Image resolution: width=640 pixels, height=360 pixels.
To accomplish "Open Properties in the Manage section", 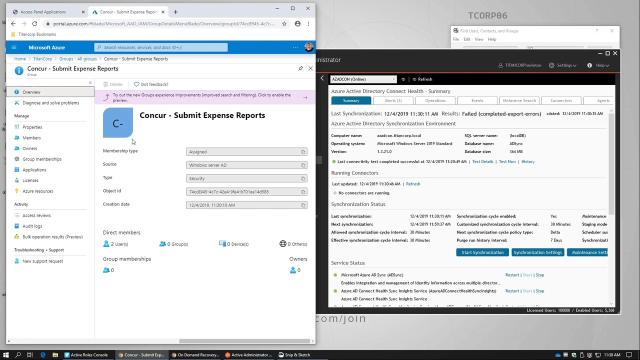I will click(32, 127).
